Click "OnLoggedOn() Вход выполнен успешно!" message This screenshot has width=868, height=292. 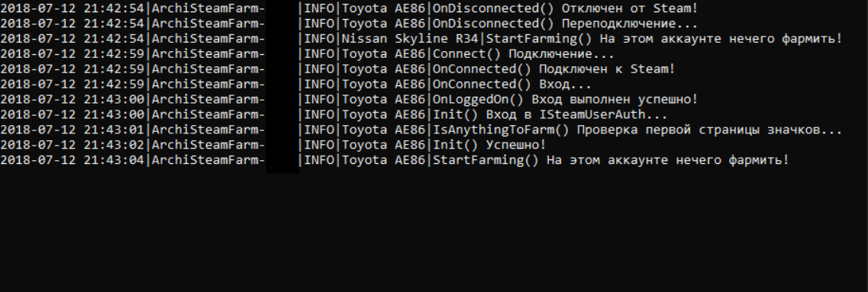(565, 100)
